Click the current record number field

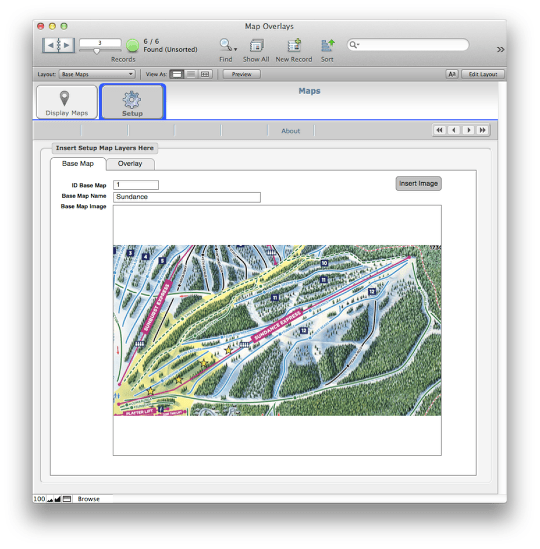pos(100,43)
